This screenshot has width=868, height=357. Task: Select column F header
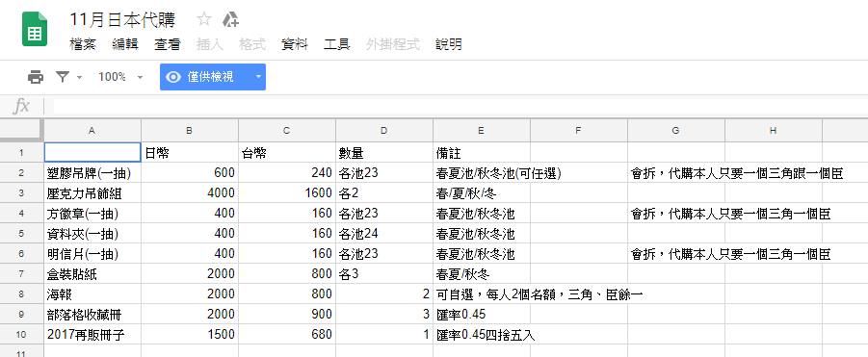tap(578, 131)
